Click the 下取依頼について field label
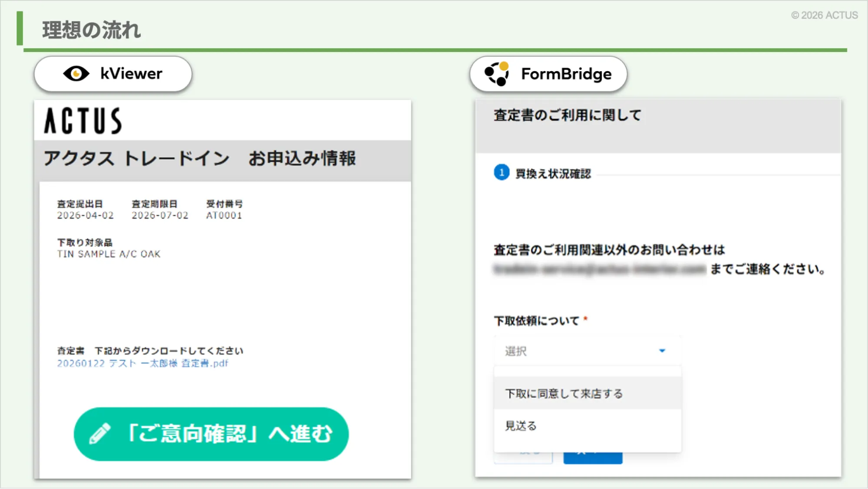The width and height of the screenshot is (868, 489). (x=536, y=321)
